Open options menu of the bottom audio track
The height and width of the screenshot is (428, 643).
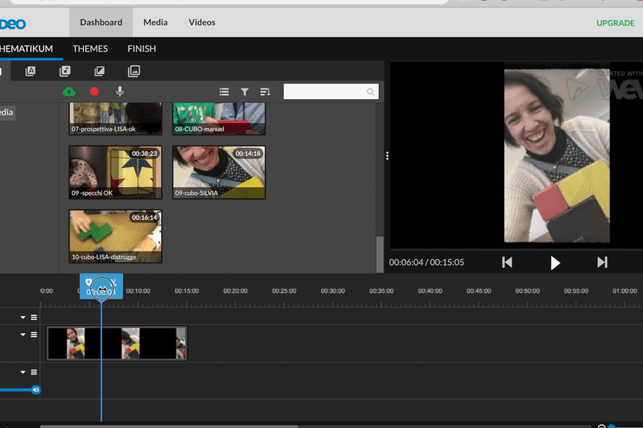pos(34,372)
